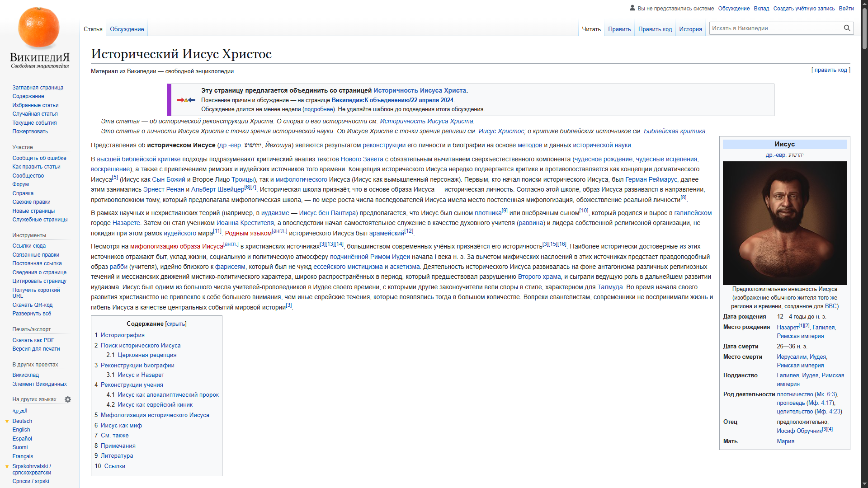Click the Искать в Википедии search field
The image size is (868, 488).
[775, 28]
